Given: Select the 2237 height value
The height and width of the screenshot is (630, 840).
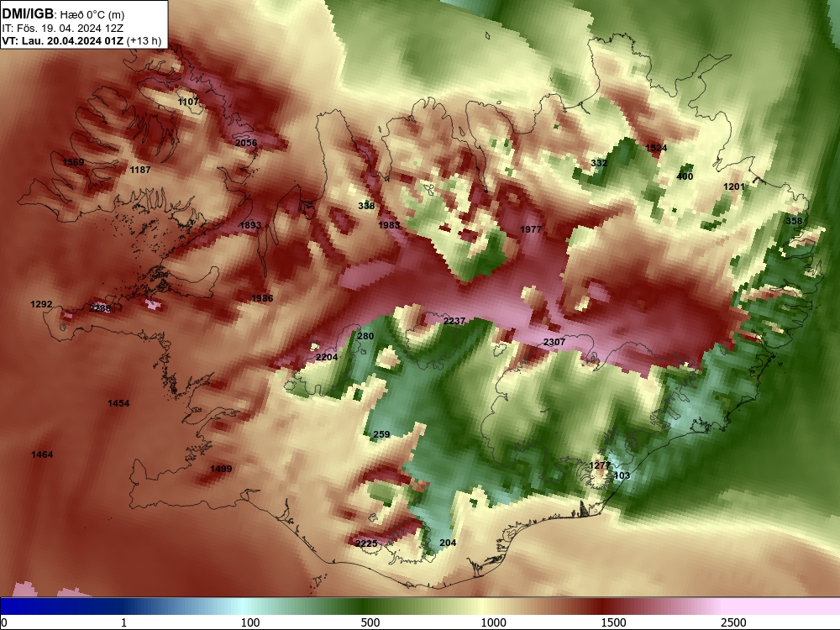Looking at the screenshot, I should coord(454,321).
